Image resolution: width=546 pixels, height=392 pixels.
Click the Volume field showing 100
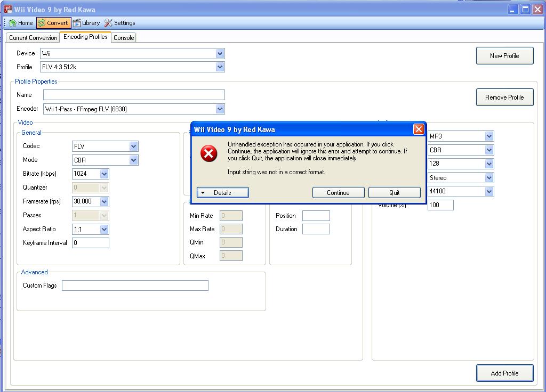click(x=440, y=205)
